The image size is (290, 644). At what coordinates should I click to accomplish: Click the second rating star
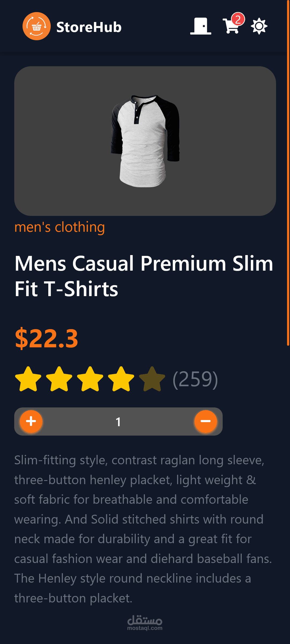coord(59,379)
